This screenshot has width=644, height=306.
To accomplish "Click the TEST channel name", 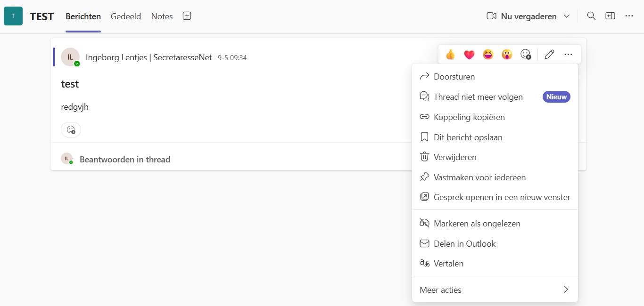I will tap(41, 16).
